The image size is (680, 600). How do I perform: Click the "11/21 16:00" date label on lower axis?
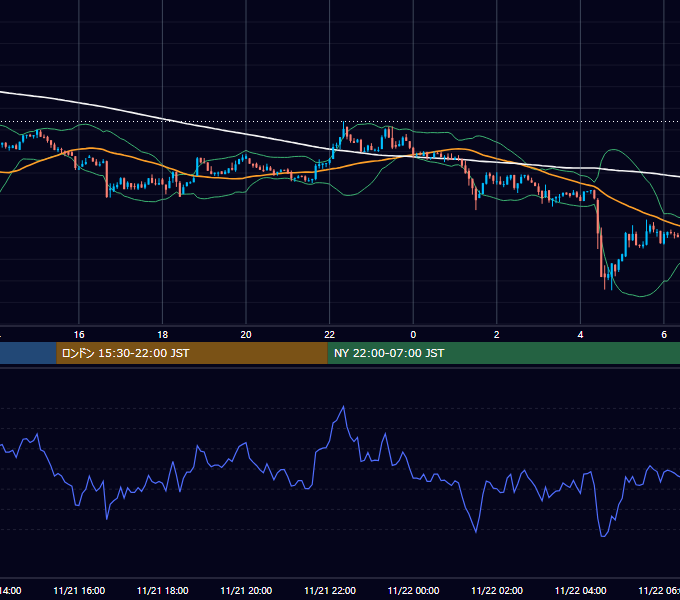point(79,591)
